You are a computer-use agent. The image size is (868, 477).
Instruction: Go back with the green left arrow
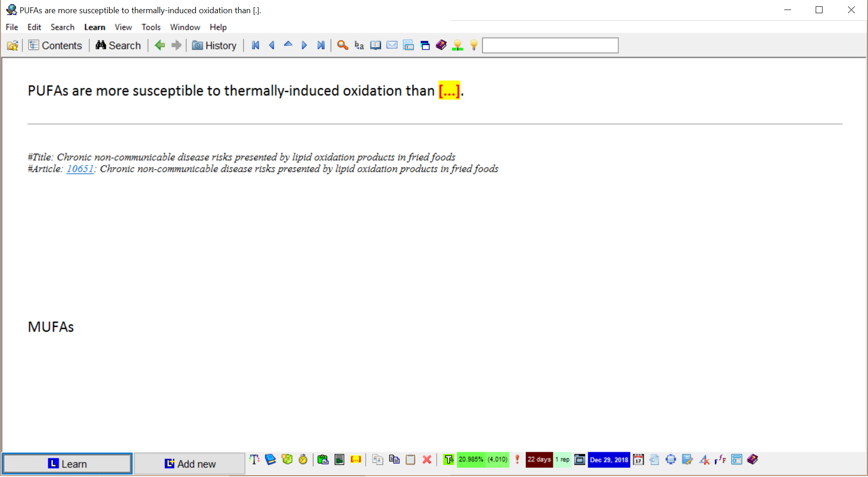[x=160, y=46]
